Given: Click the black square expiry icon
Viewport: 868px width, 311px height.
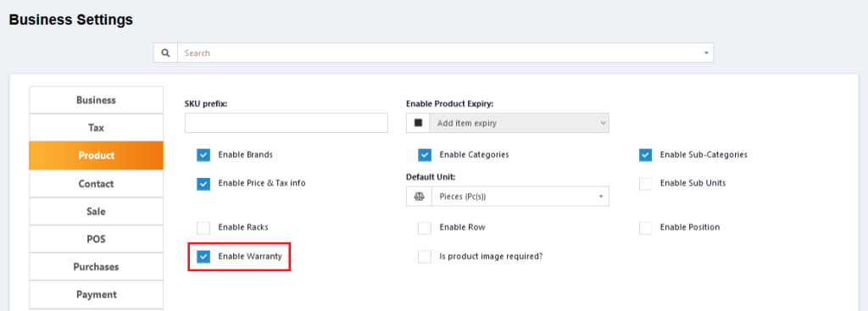Looking at the screenshot, I should (x=419, y=123).
